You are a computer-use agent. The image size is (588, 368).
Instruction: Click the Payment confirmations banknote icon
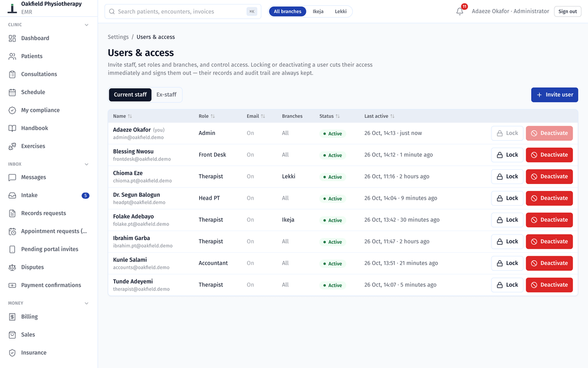(12, 285)
